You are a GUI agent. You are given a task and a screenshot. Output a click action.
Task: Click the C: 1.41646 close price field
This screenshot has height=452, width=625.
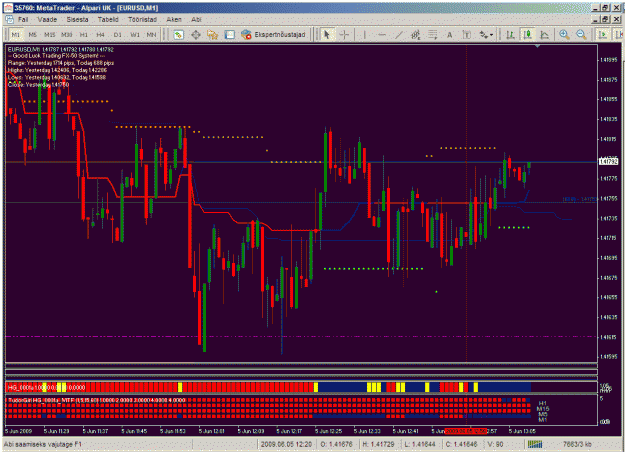coord(461,444)
